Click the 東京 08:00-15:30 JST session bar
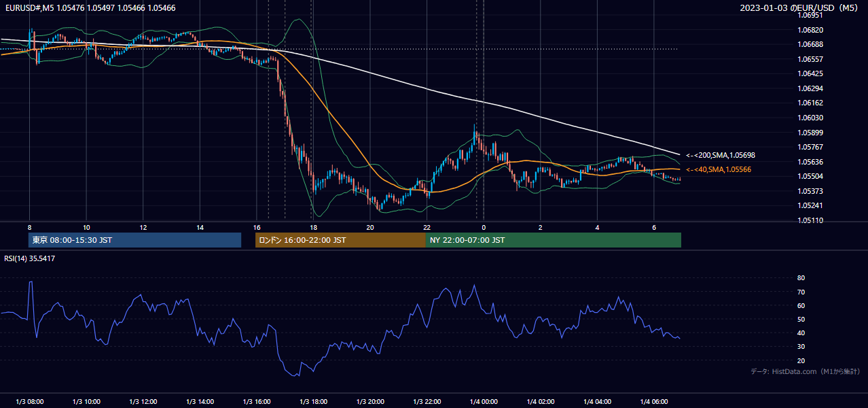The height and width of the screenshot is (408, 868). click(134, 240)
